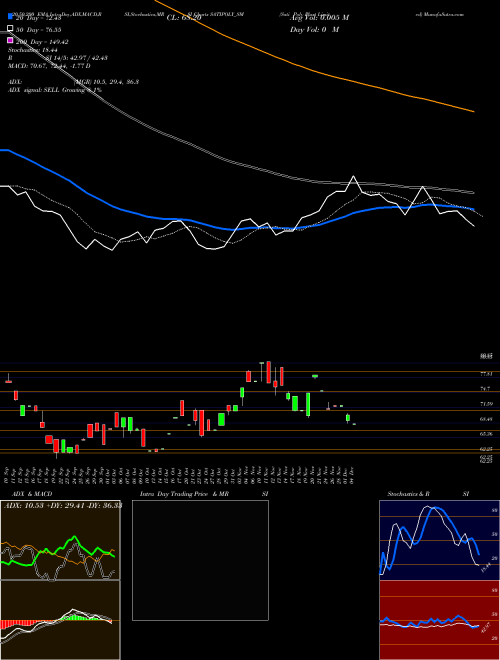Click the MunafaSutra.com watermark link
The image size is (500, 660).
[x=440, y=14]
